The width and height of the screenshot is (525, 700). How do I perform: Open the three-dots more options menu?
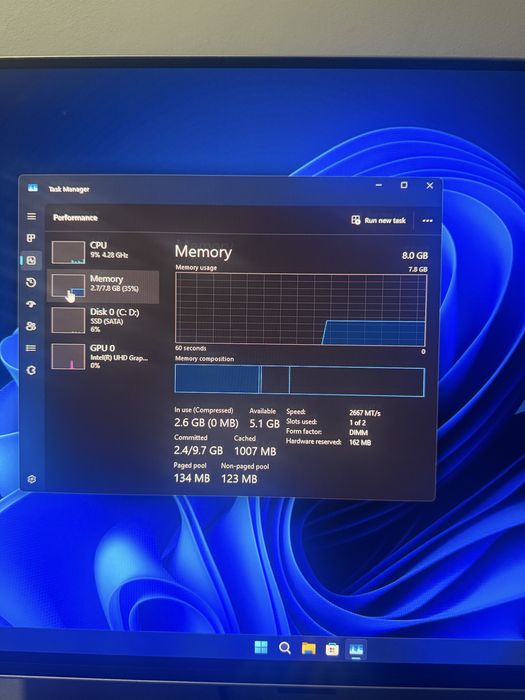(427, 221)
